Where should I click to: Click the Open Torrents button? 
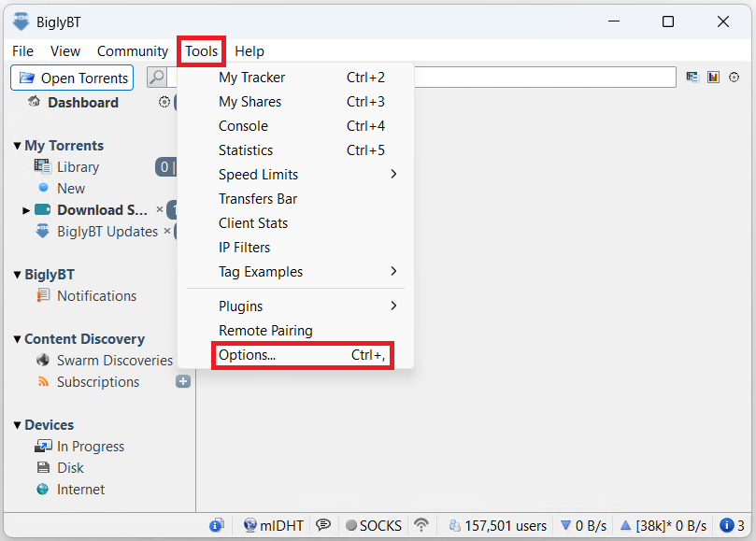pyautogui.click(x=73, y=78)
